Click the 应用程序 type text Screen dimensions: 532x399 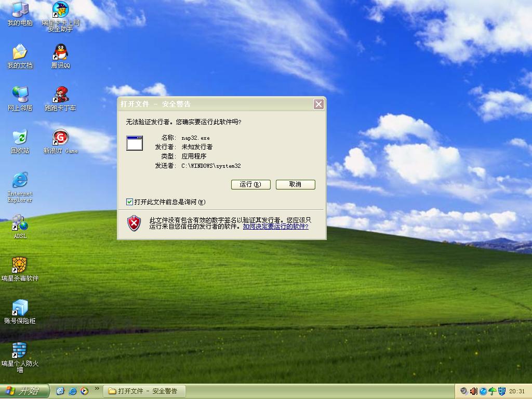194,156
